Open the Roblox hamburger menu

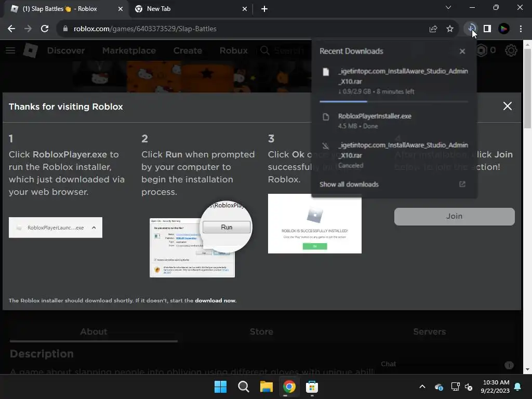click(x=10, y=50)
